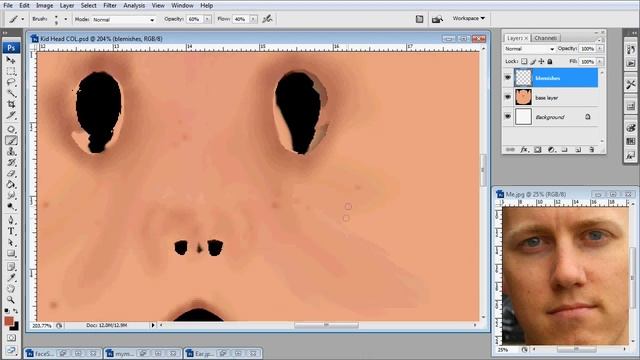This screenshot has width=640, height=360.
Task: Enable airbrush mode in options bar
Action: pyautogui.click(x=267, y=19)
